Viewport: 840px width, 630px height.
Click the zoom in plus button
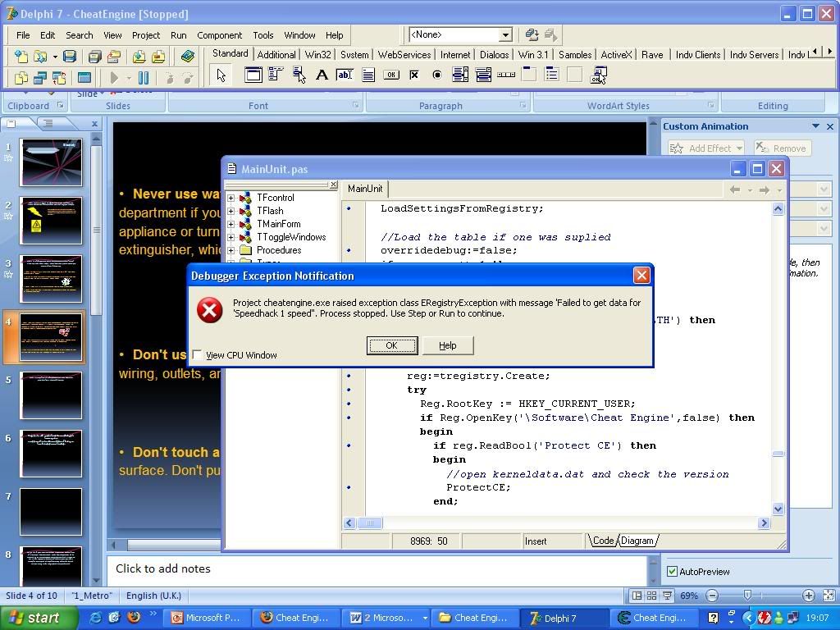808,596
